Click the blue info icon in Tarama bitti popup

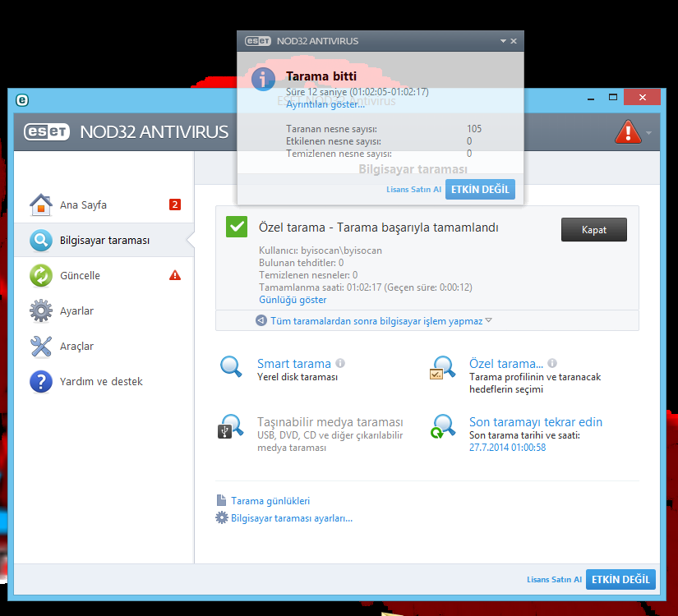pos(263,80)
